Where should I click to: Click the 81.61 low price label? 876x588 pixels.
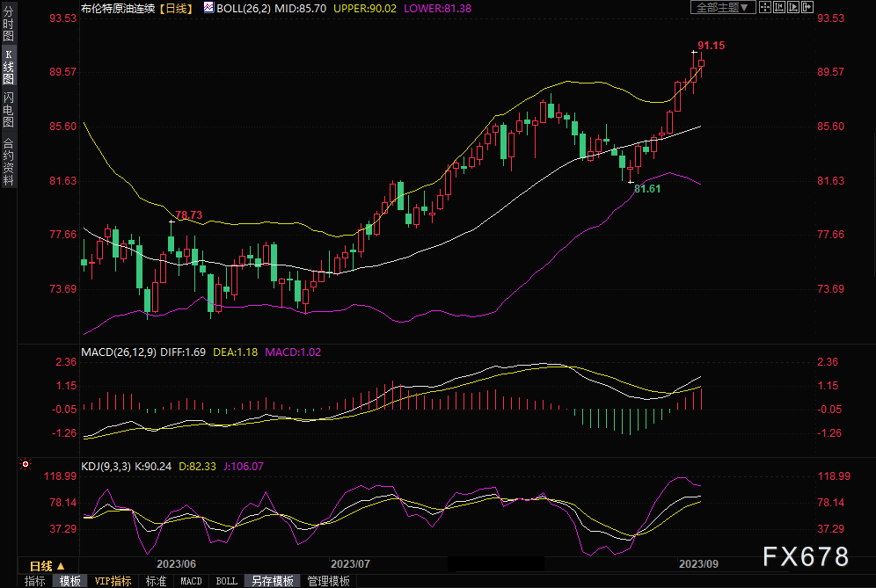click(x=647, y=189)
